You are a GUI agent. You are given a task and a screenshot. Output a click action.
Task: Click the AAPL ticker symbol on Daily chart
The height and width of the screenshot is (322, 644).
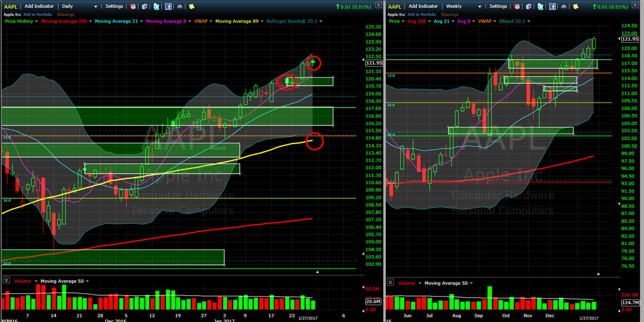(x=11, y=7)
